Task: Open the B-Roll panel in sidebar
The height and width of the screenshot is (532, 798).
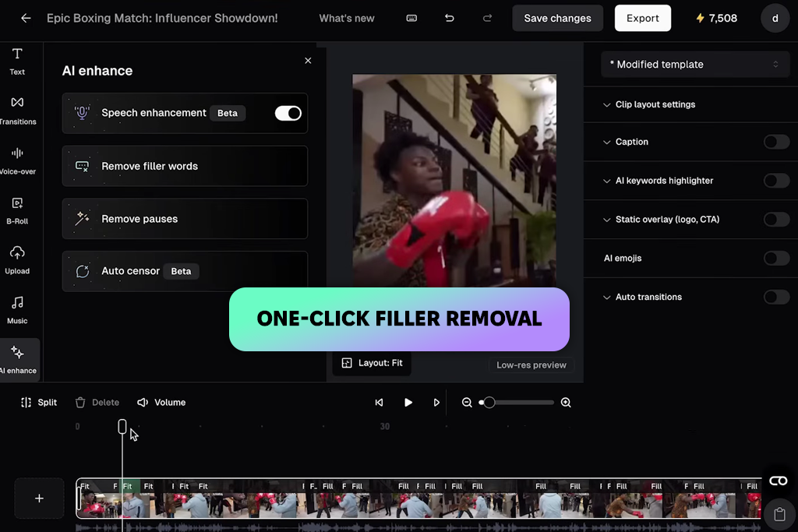Action: click(x=17, y=211)
